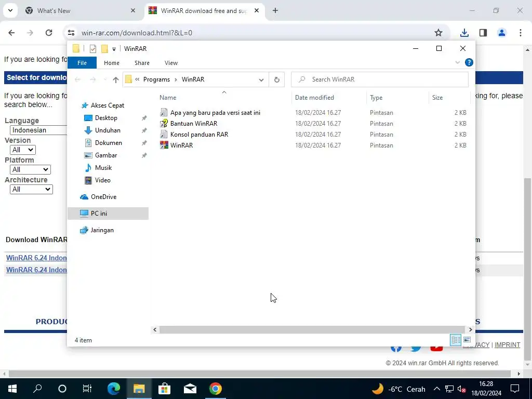Go back in Chrome browser
The width and height of the screenshot is (532, 399).
click(11, 33)
